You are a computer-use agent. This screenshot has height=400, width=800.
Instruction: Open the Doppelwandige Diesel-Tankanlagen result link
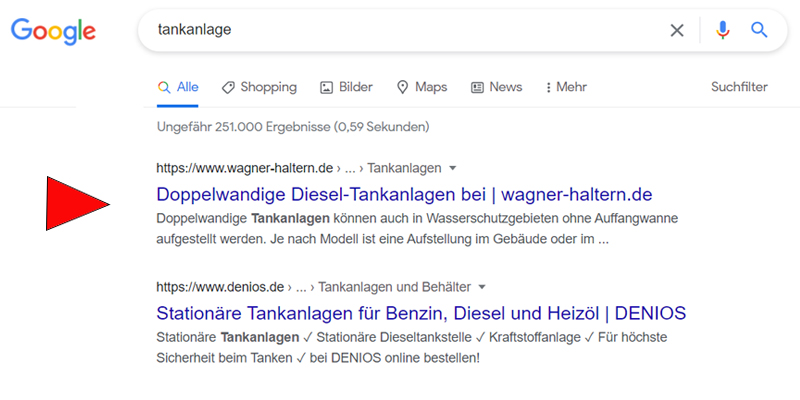point(404,194)
